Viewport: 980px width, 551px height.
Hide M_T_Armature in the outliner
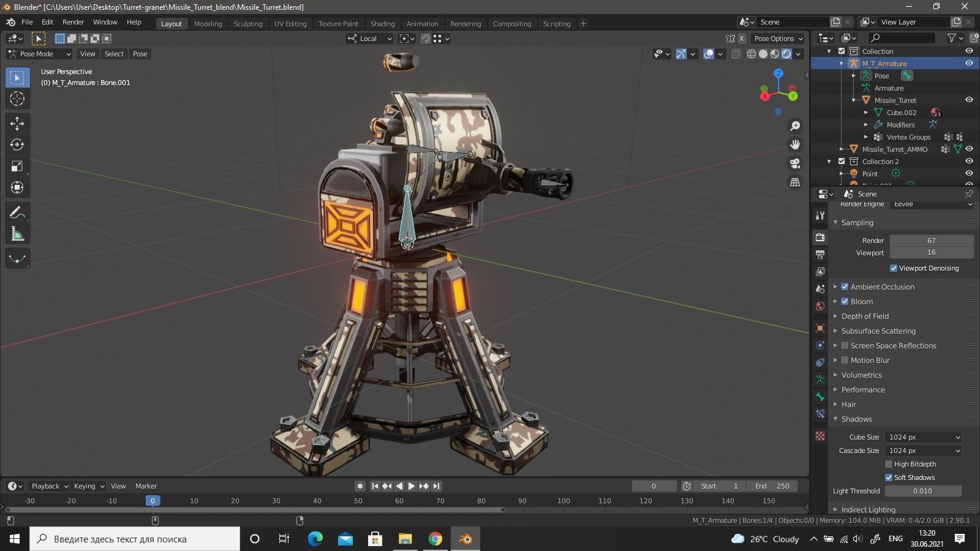[x=969, y=63]
